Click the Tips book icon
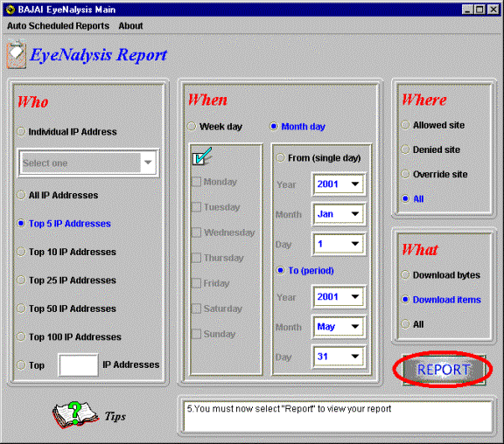Viewport: 504px width, 444px height. [75, 415]
